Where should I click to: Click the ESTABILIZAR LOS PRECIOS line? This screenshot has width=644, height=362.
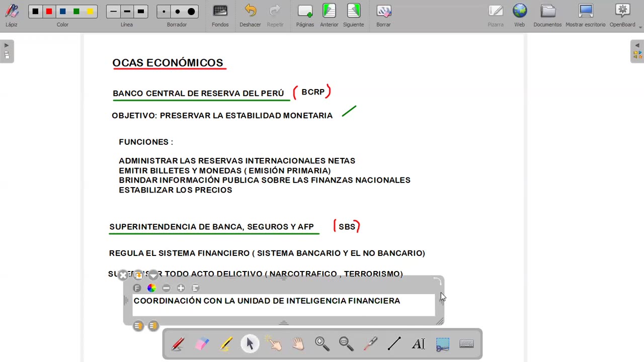pyautogui.click(x=176, y=190)
